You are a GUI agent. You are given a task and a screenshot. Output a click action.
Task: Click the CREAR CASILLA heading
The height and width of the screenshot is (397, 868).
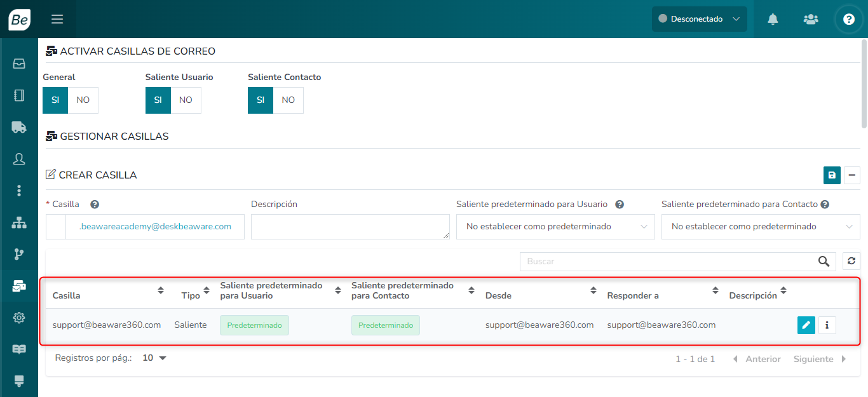[x=98, y=175]
